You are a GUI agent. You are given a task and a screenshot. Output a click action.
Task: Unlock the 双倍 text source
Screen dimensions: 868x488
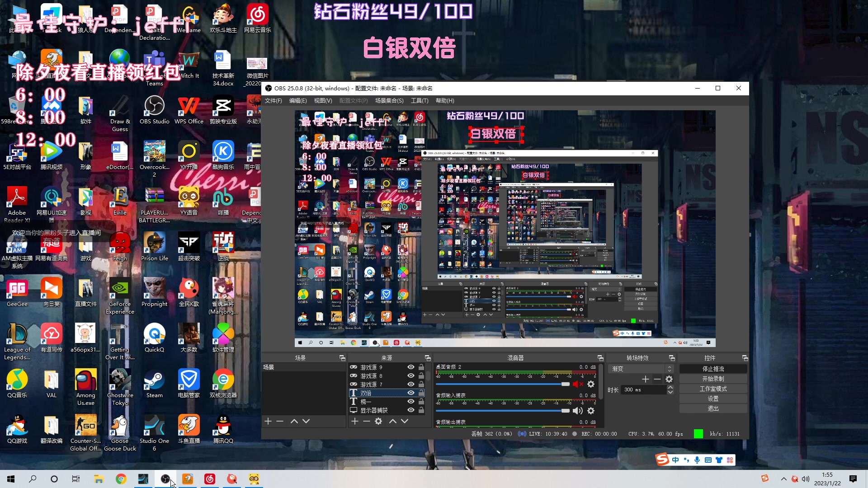point(421,393)
